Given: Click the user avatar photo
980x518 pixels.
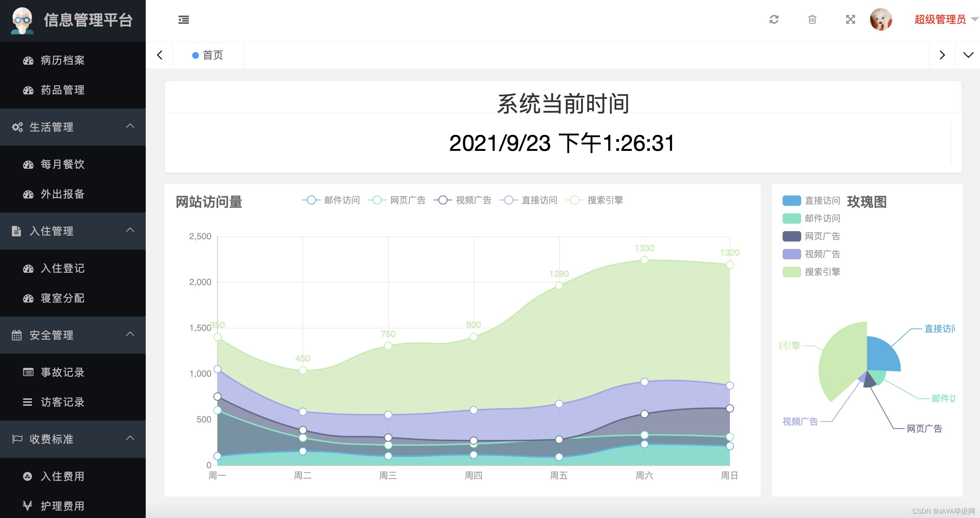Looking at the screenshot, I should click(x=882, y=20).
